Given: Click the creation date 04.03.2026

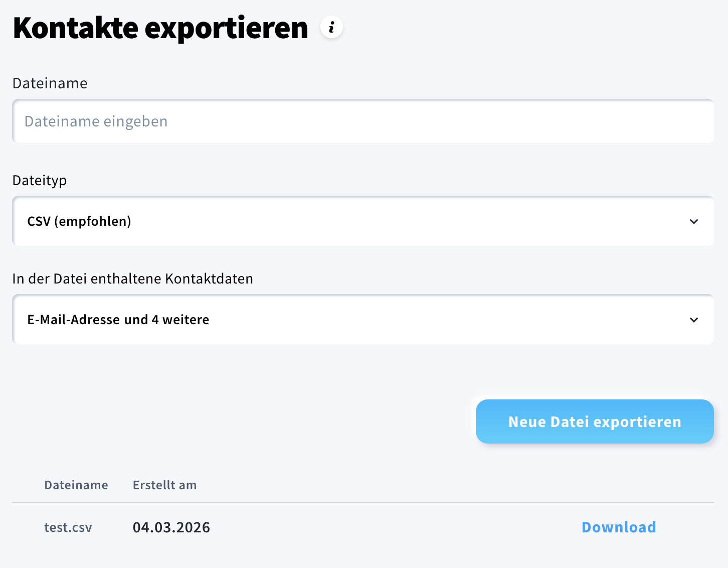Looking at the screenshot, I should [171, 527].
